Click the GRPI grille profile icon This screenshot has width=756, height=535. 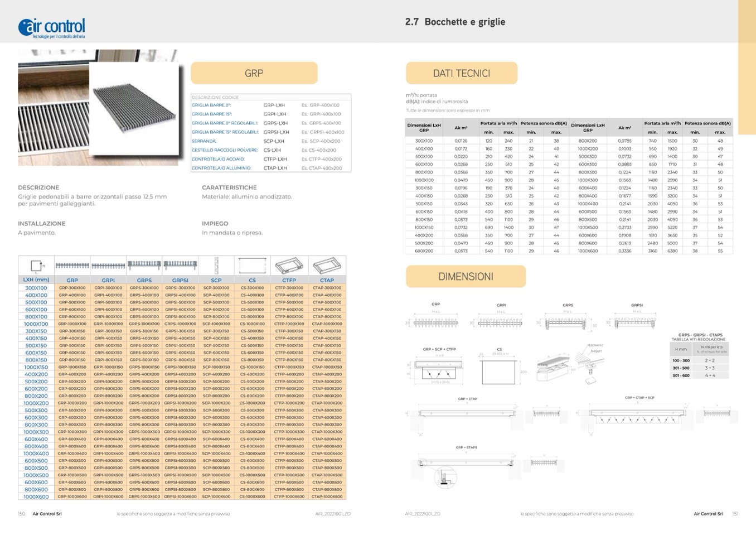point(108,266)
